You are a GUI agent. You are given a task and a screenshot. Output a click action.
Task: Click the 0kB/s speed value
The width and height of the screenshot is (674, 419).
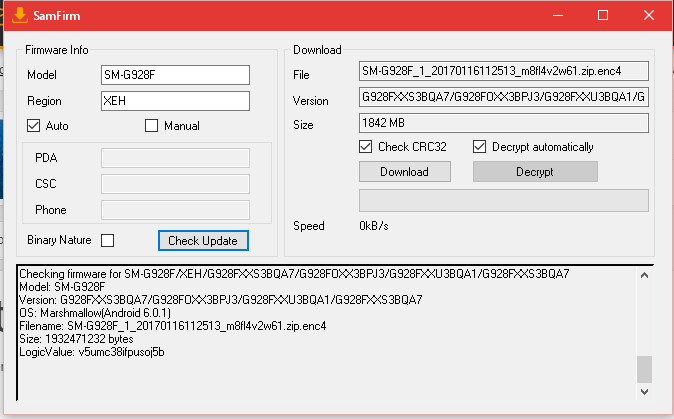click(374, 226)
